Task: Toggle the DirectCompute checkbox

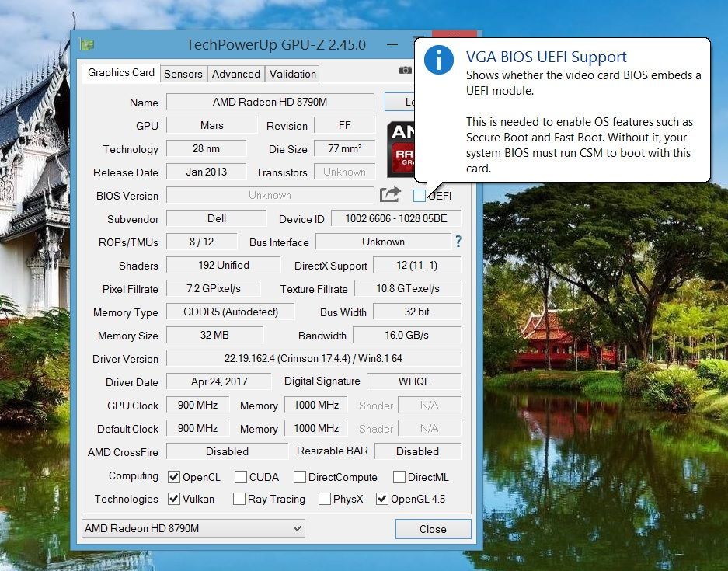Action: [x=299, y=477]
